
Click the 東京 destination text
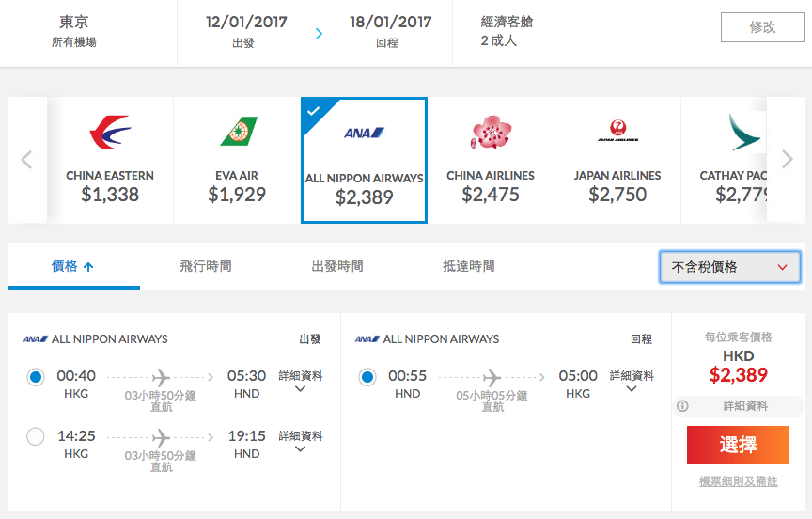click(x=73, y=22)
